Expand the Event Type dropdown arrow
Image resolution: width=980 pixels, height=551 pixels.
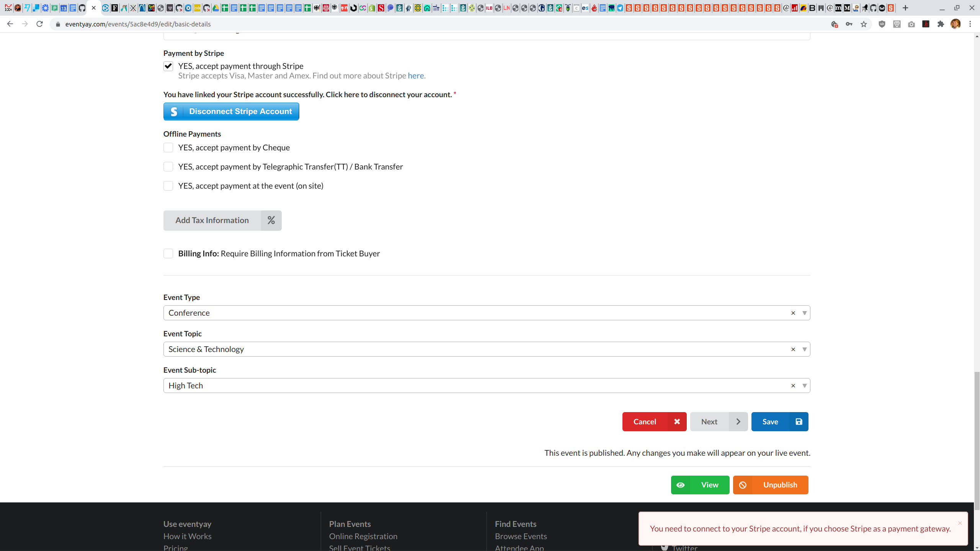click(x=804, y=313)
